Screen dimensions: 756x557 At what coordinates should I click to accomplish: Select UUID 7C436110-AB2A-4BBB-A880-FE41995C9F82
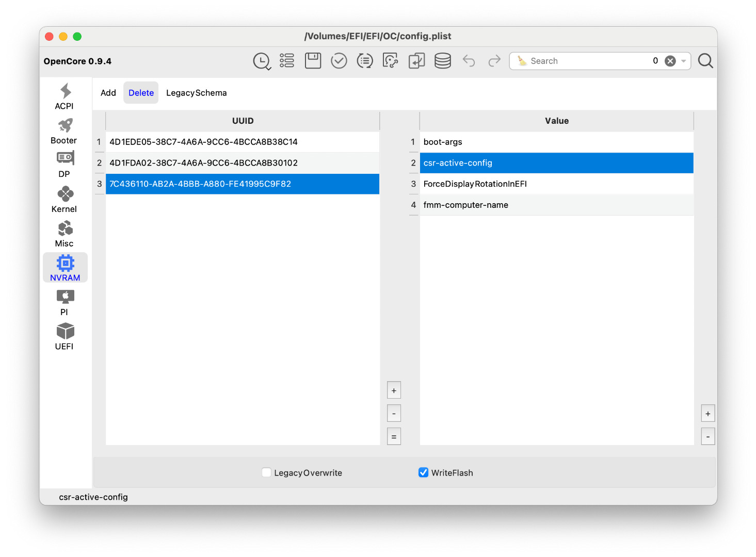pyautogui.click(x=243, y=184)
